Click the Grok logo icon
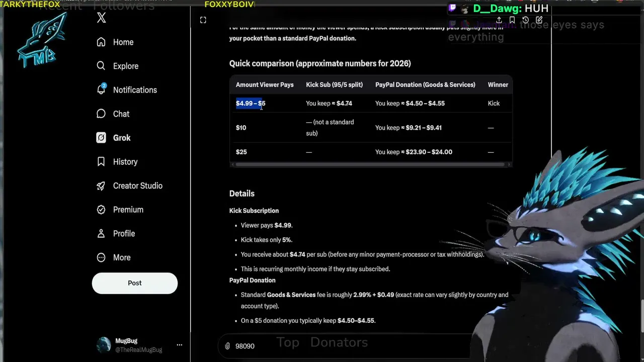The image size is (644, 362). (101, 138)
